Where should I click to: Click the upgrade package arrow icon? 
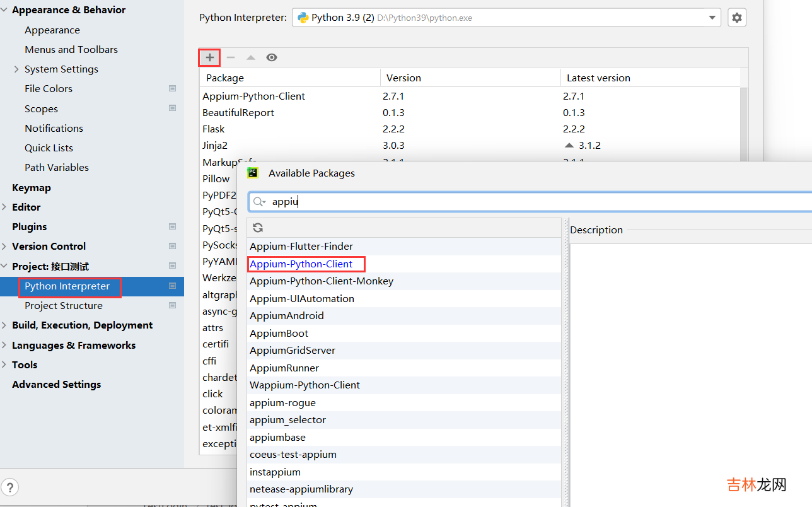coord(251,57)
